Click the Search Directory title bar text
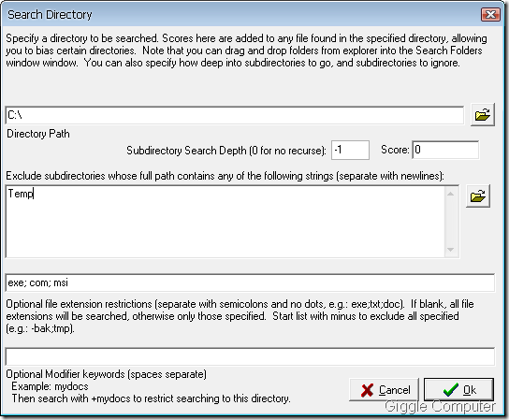Screen dimensions: 509x420 [50, 15]
